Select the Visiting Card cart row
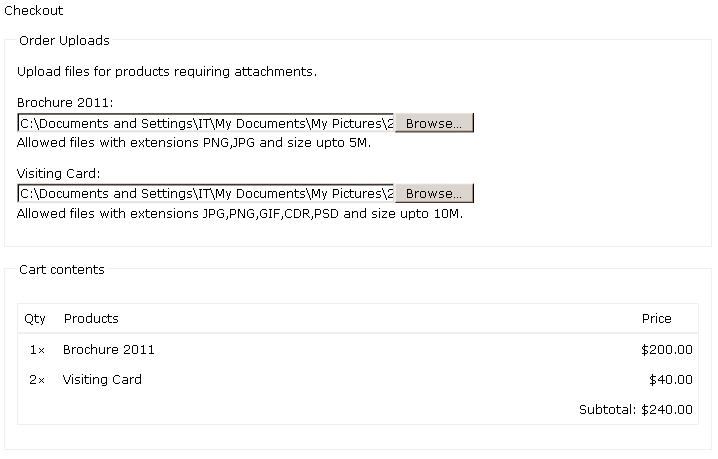 358,379
